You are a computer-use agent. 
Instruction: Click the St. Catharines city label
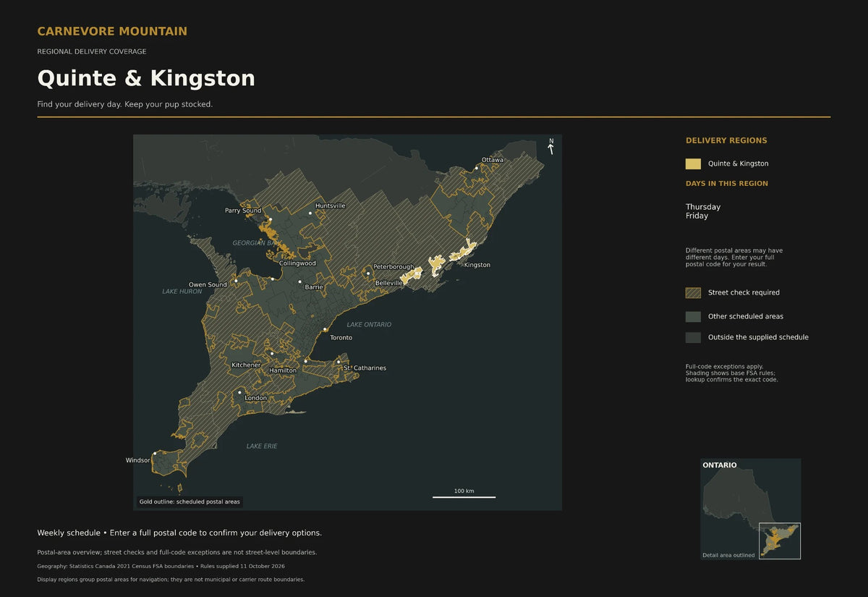coord(365,368)
